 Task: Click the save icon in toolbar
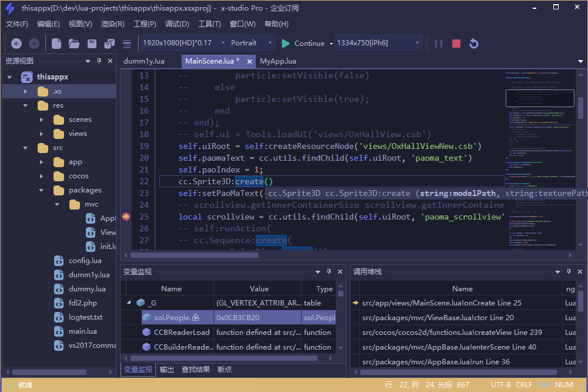pos(92,44)
